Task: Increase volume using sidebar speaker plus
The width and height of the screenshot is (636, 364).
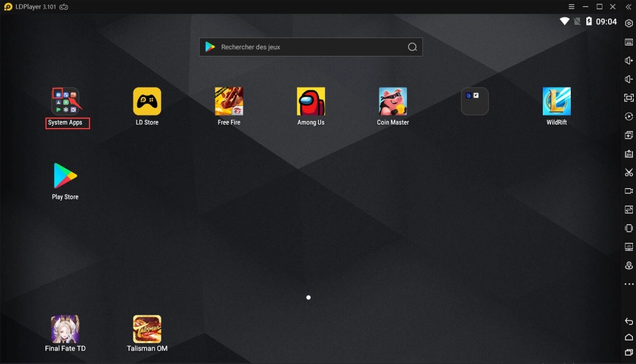Action: click(x=629, y=60)
